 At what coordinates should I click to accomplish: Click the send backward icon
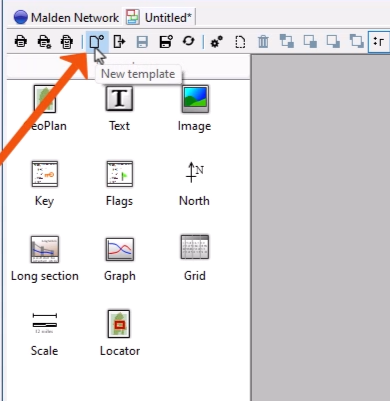click(x=333, y=42)
